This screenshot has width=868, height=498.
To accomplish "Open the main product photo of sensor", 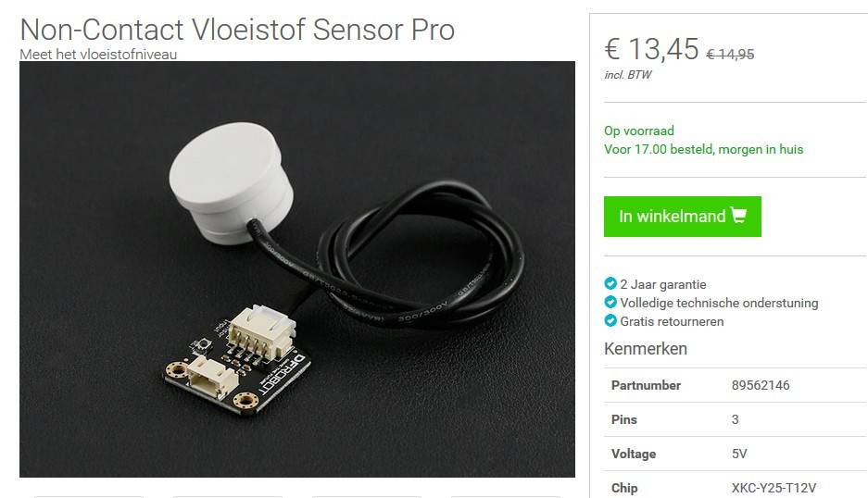I will click(x=297, y=269).
